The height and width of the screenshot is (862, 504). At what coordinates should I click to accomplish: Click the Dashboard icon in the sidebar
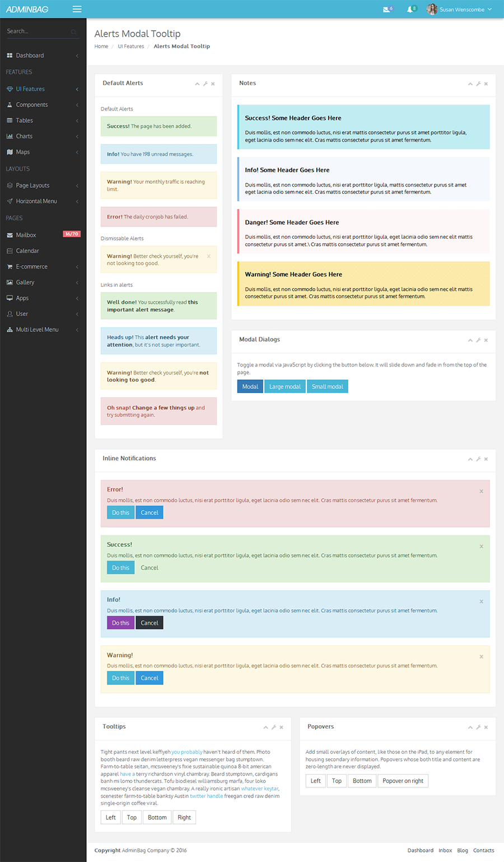[x=10, y=55]
